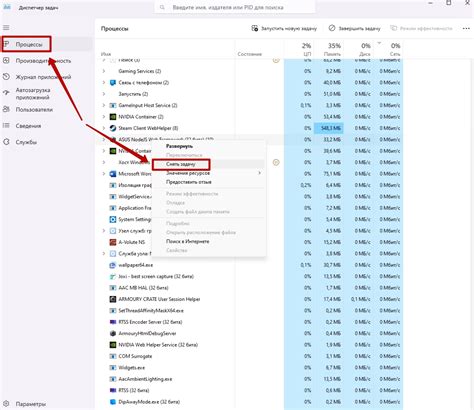Choose Снять задачу in the context menu
The width and height of the screenshot is (474, 410).
181,164
